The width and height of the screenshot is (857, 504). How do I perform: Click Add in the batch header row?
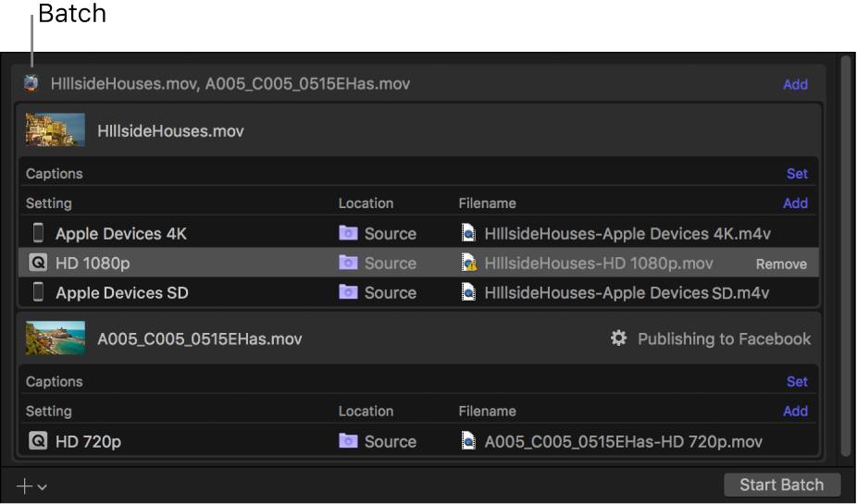click(x=795, y=84)
